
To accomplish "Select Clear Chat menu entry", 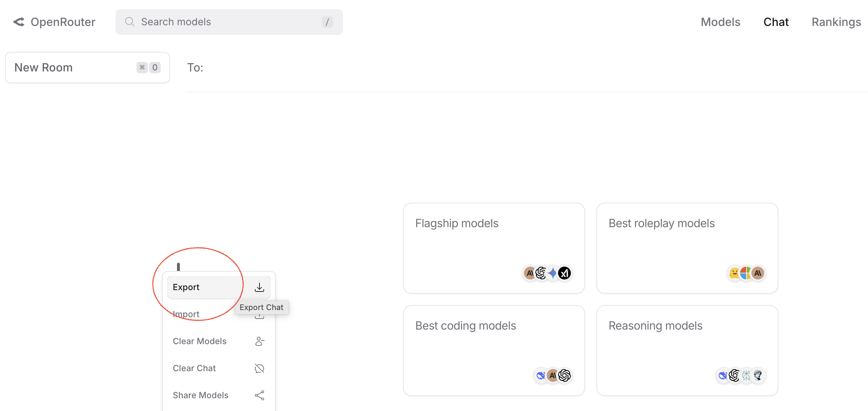I will point(194,368).
